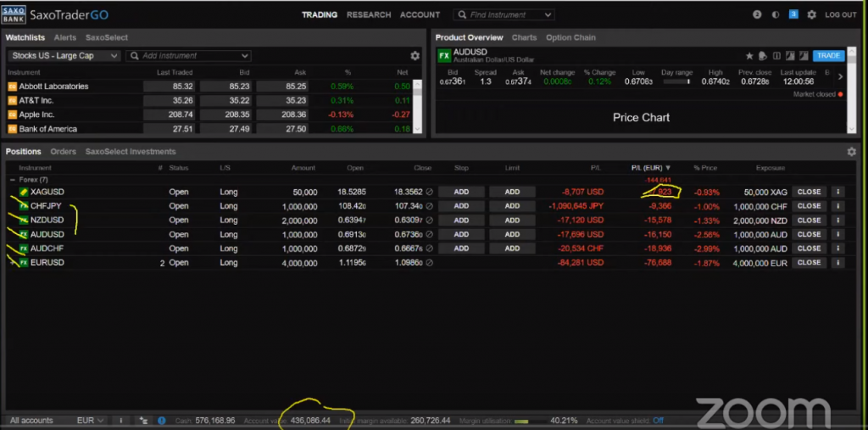Open the RESEARCH menu
Image resolution: width=868 pixels, height=430 pixels.
369,15
